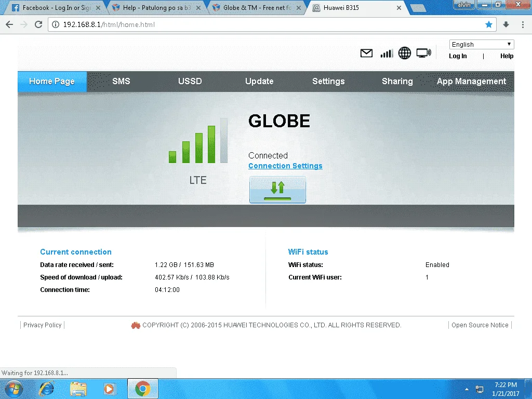532x399 pixels.
Task: Click the Current connection heading
Action: coord(76,252)
